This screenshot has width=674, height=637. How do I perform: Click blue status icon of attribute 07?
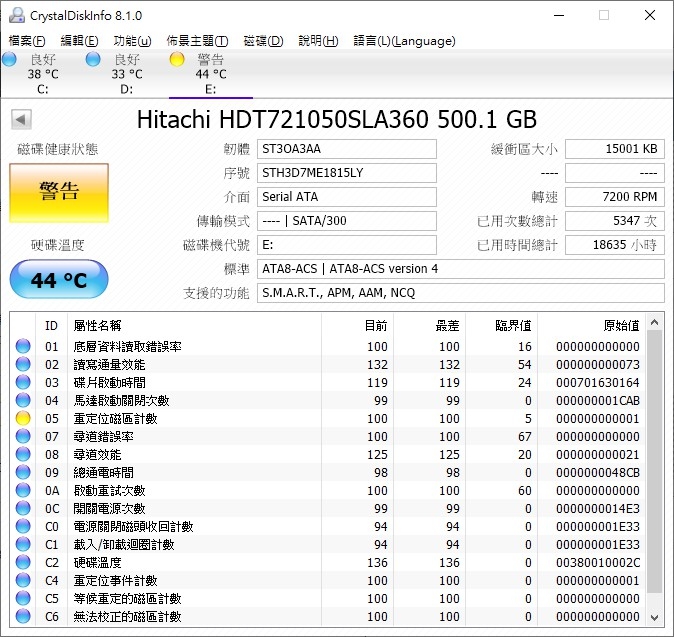[x=23, y=437]
